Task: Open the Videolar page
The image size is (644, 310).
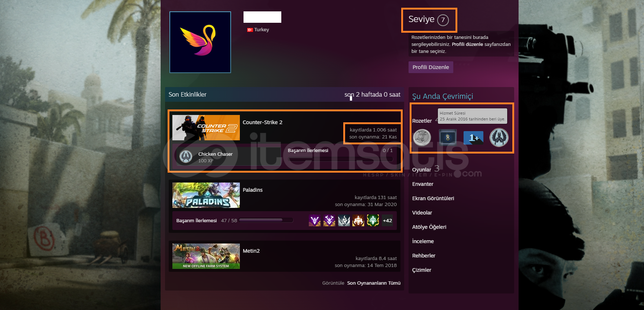Action: coord(422,213)
